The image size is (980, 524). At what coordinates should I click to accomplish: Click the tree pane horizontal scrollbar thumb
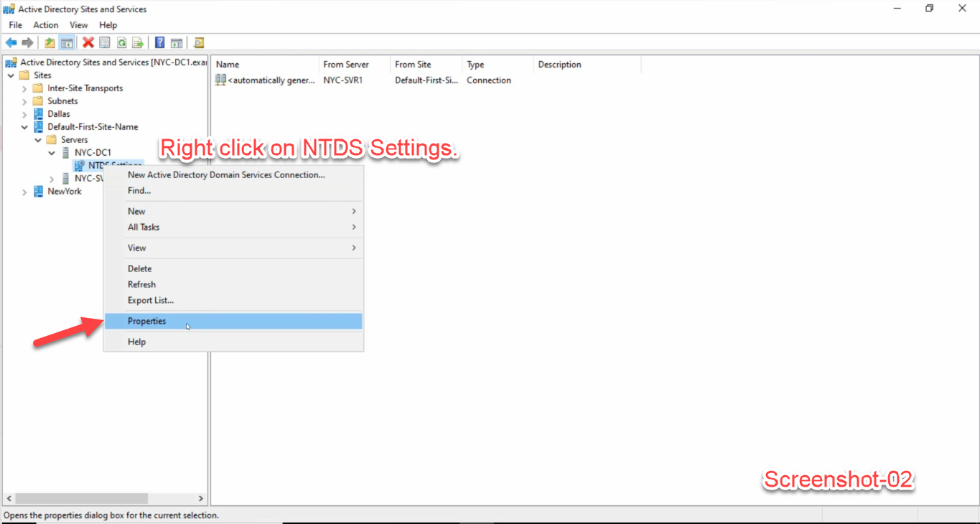coord(81,498)
